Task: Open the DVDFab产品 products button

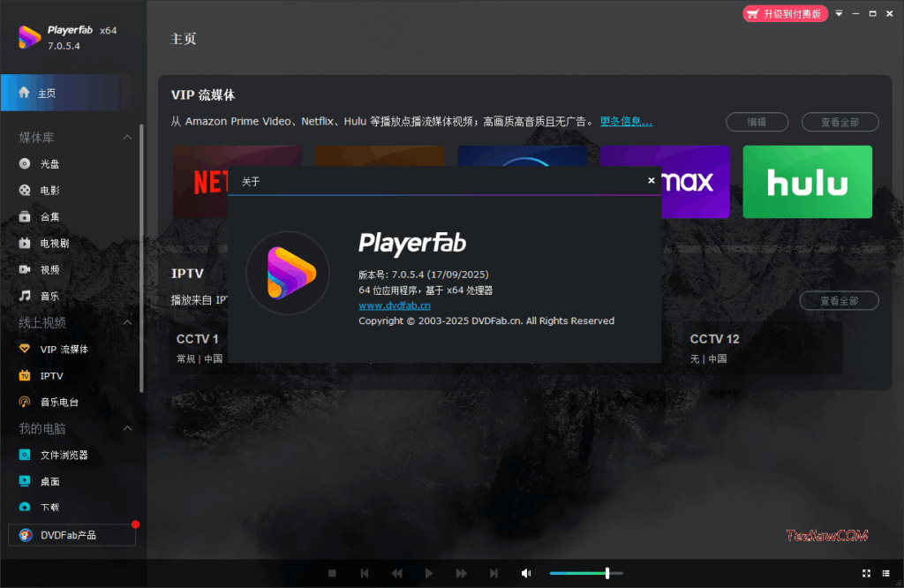Action: coord(72,535)
